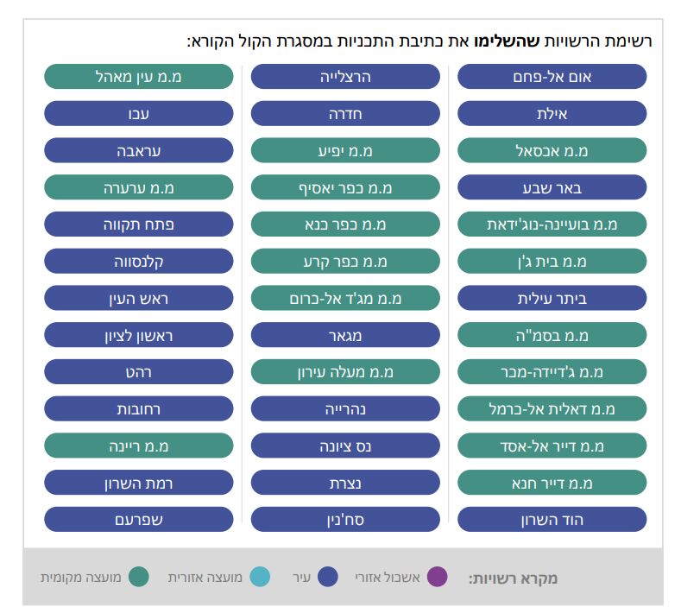This screenshot has width=700, height=607.
Task: Click the מ.מ עין מאהל pill
Action: (x=139, y=76)
